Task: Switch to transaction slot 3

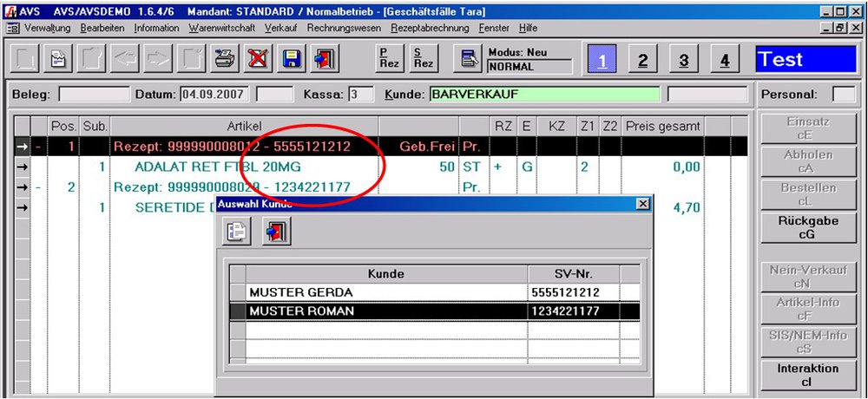Action: pyautogui.click(x=684, y=60)
